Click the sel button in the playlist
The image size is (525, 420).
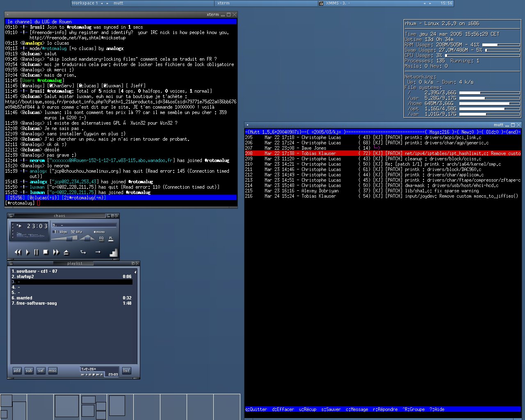(41, 371)
